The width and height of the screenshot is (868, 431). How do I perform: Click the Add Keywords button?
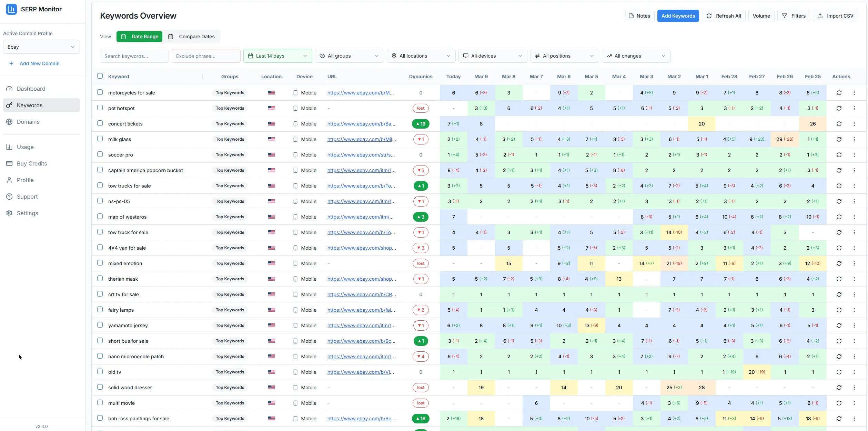[678, 16]
